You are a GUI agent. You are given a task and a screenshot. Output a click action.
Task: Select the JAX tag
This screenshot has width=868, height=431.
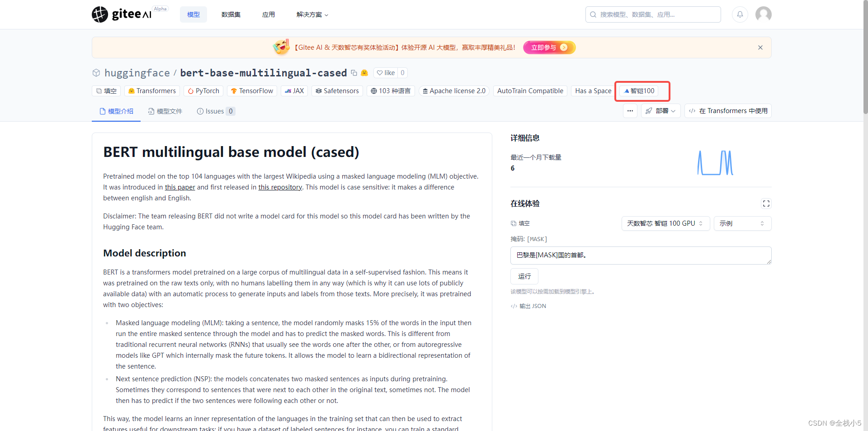[x=294, y=91]
